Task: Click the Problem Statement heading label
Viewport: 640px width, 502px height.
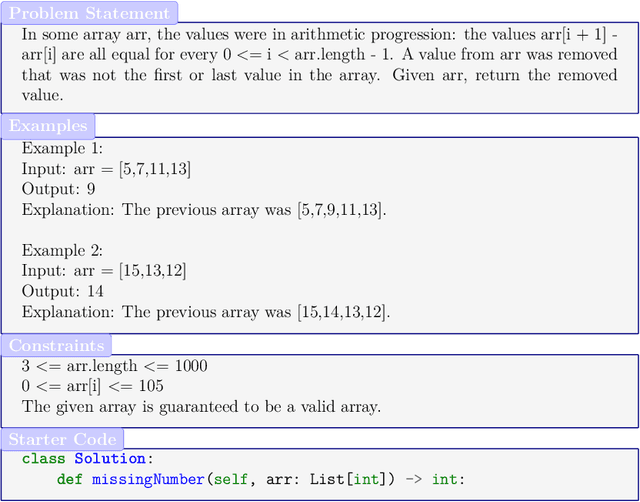Action: [x=89, y=13]
